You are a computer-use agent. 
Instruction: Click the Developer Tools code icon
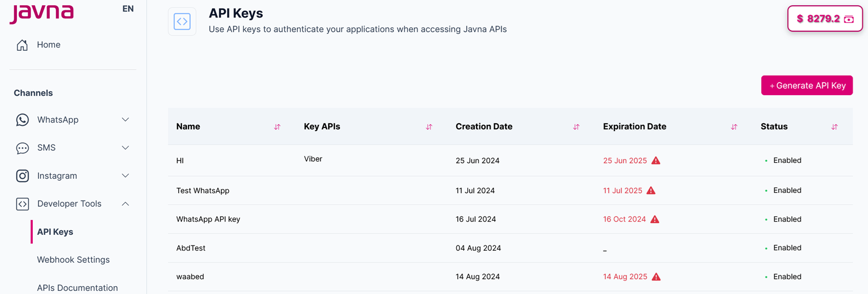tap(22, 204)
